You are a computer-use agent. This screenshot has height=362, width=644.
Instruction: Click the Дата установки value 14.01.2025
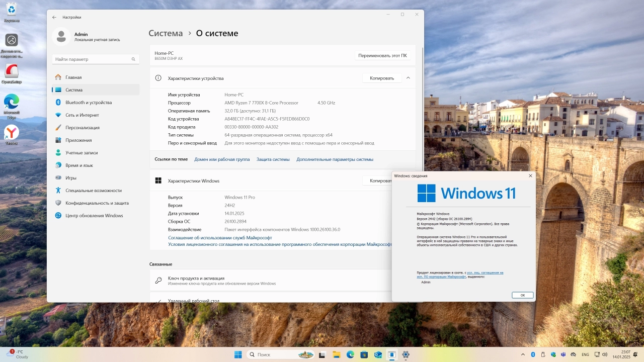234,213
